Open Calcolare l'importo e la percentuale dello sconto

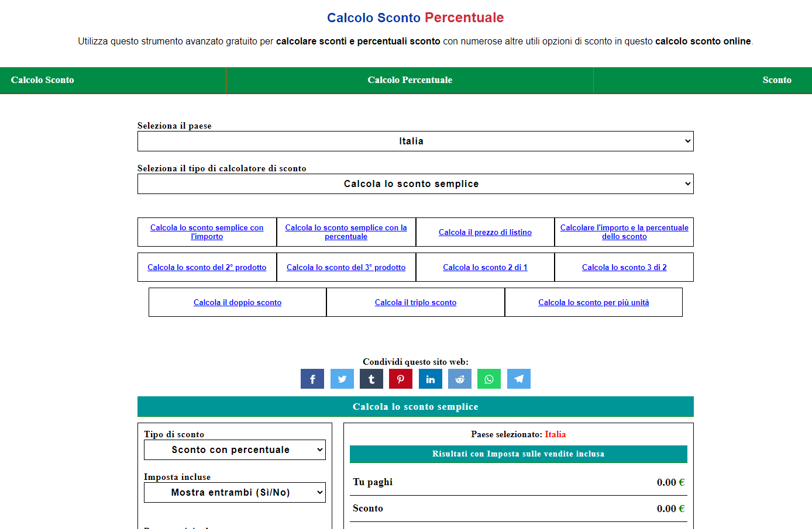point(624,232)
